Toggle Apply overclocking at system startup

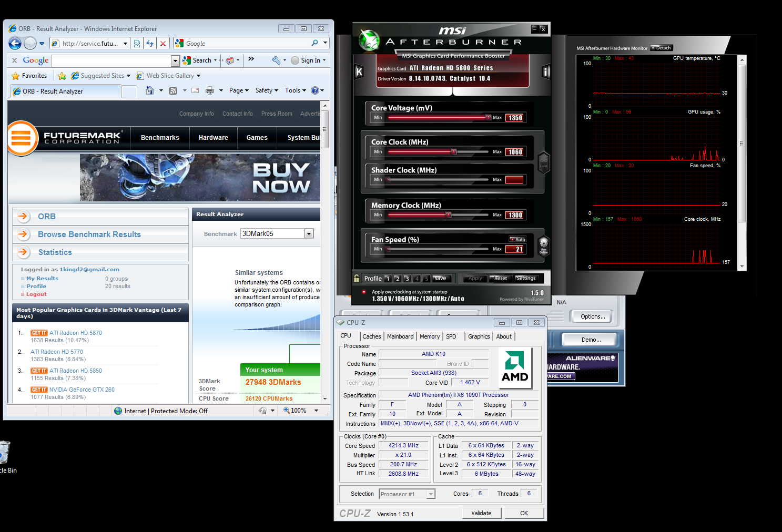364,292
